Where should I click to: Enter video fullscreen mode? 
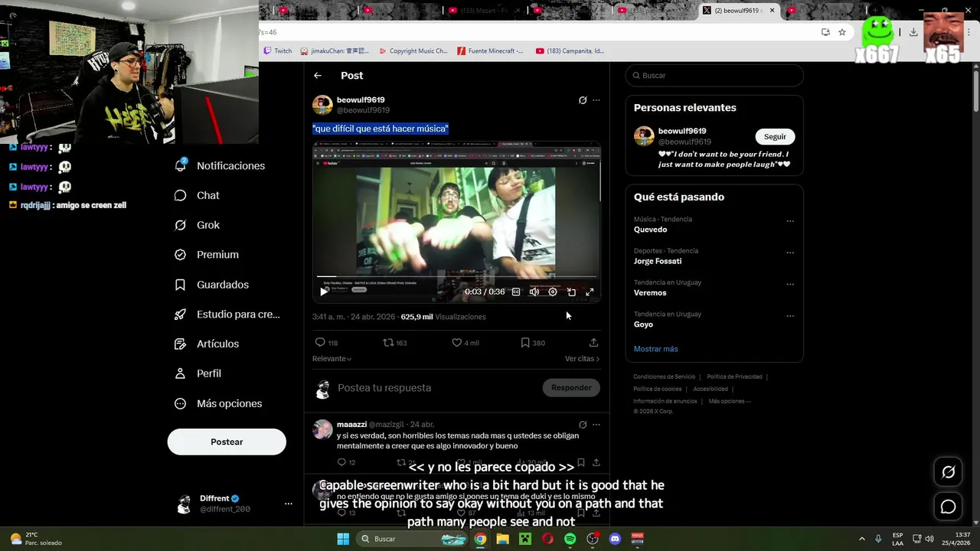click(x=590, y=292)
